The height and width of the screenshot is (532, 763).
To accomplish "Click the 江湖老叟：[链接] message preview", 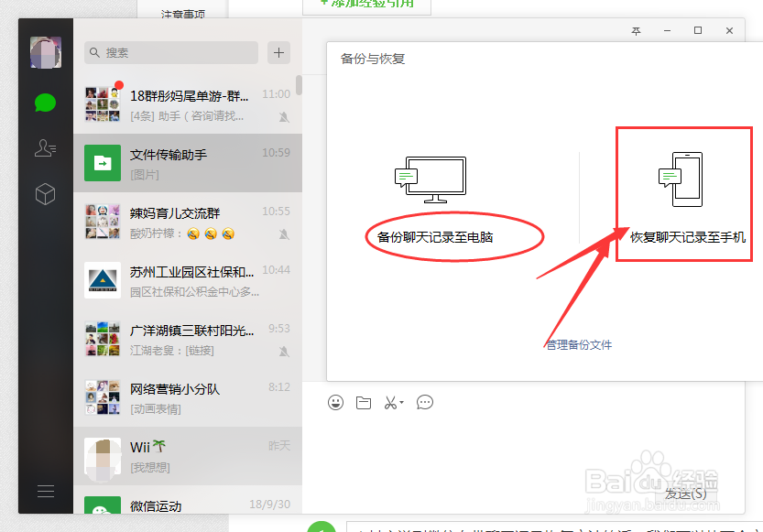I will click(x=172, y=351).
